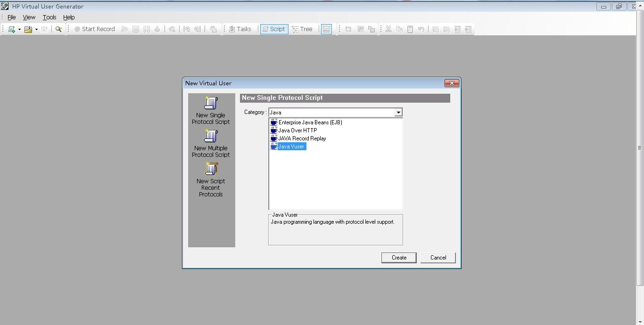This screenshot has width=644, height=325.
Task: Select New Script Recent Protocols option
Action: 211,179
